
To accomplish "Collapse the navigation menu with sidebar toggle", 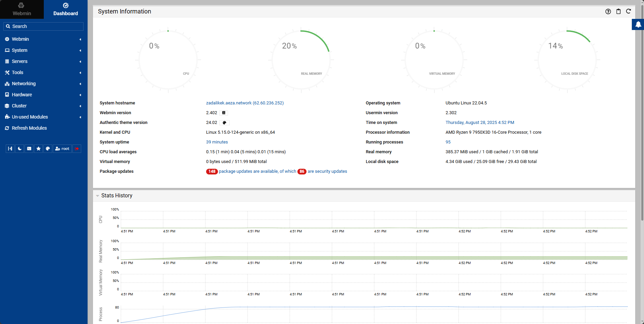I will tap(10, 149).
